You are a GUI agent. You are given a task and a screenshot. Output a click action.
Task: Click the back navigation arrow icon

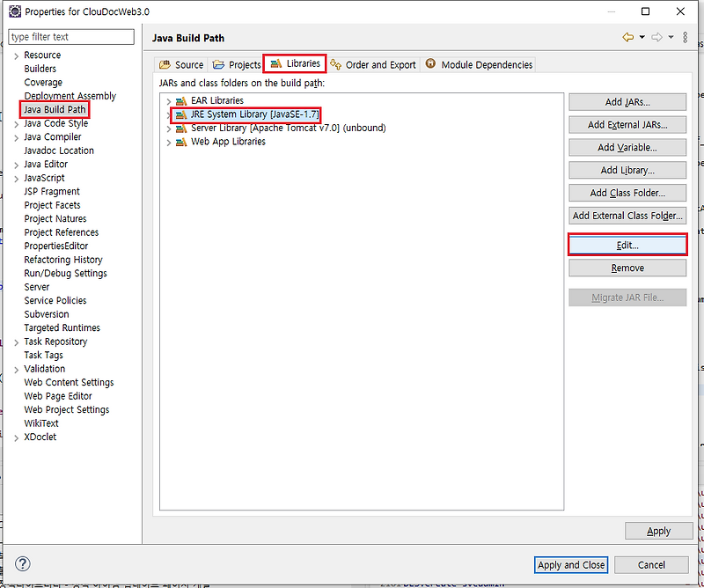click(628, 38)
